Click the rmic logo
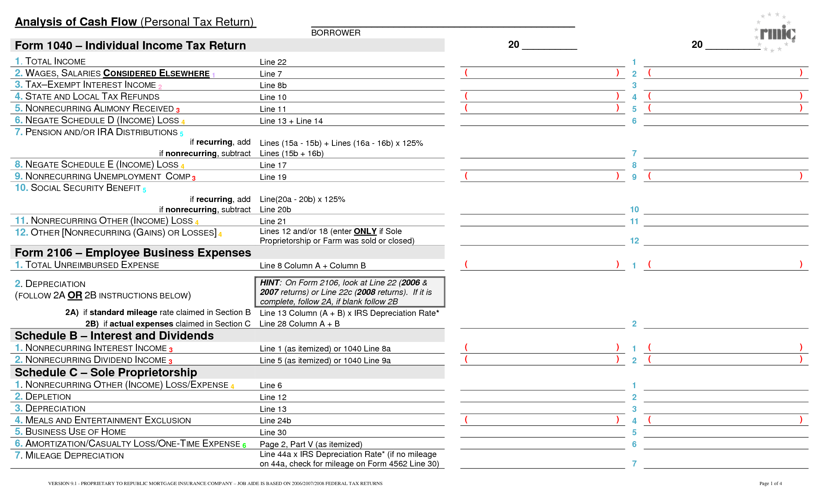 775,32
